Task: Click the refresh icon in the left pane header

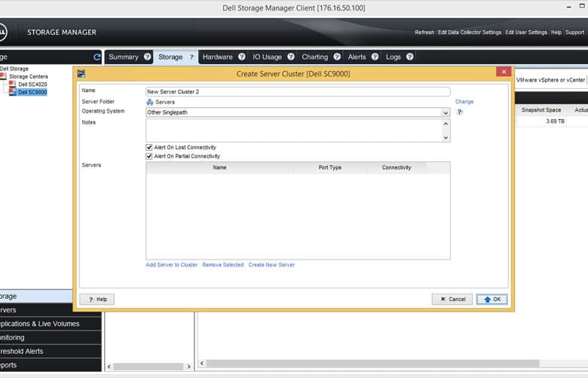Action: click(x=96, y=57)
